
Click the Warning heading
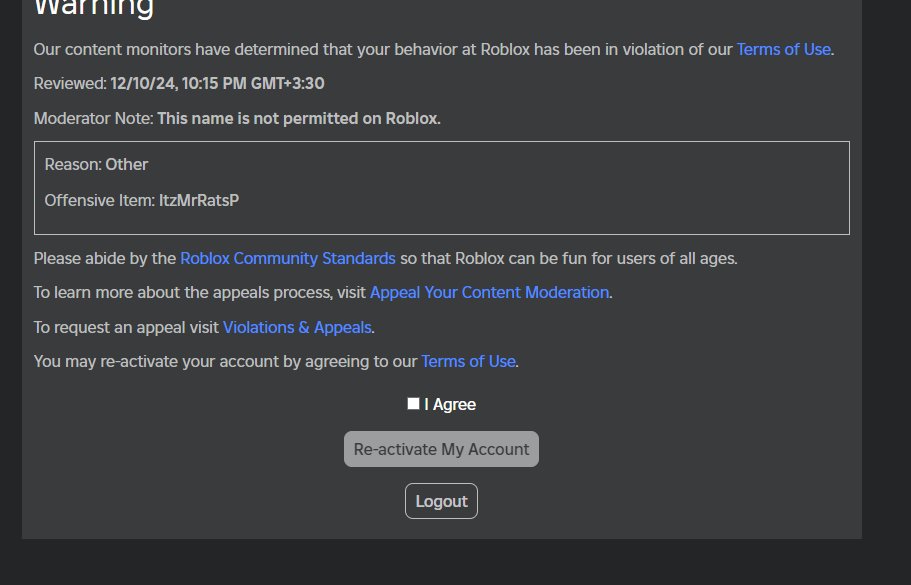[94, 8]
